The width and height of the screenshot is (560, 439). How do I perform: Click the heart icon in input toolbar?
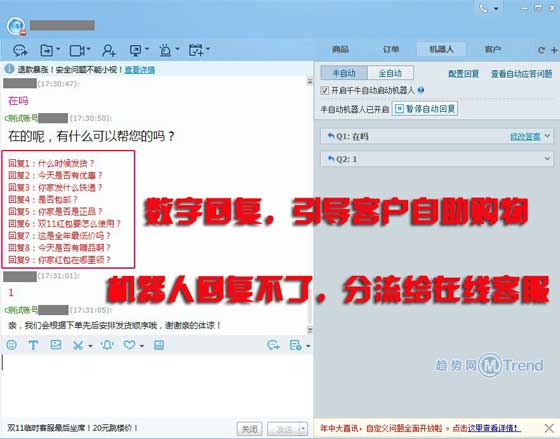pyautogui.click(x=129, y=345)
